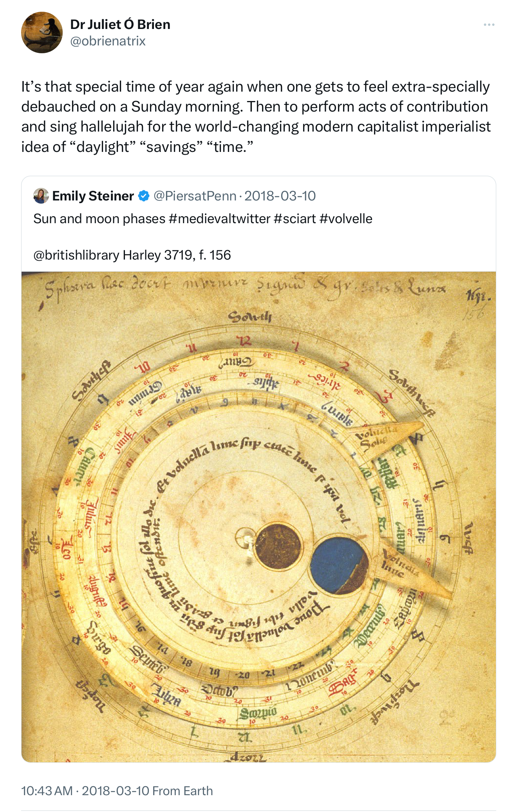Viewport: 517px width, 812px height.
Task: Click Dr Juliet Ó Brien's profile avatar
Action: [x=42, y=32]
